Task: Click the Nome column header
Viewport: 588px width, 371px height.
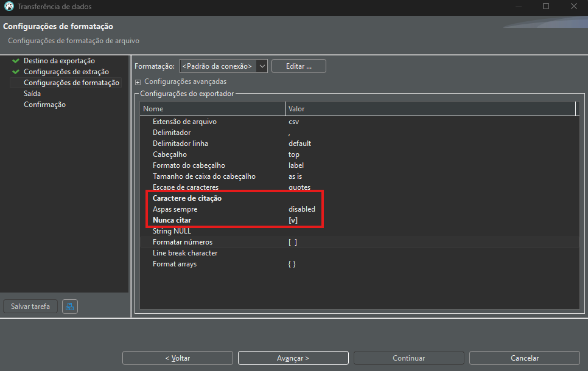Action: coord(212,109)
